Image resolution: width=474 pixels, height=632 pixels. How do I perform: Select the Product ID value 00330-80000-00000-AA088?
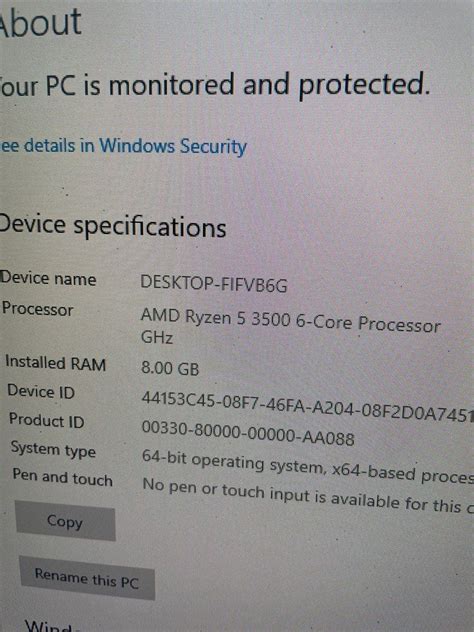pyautogui.click(x=248, y=433)
